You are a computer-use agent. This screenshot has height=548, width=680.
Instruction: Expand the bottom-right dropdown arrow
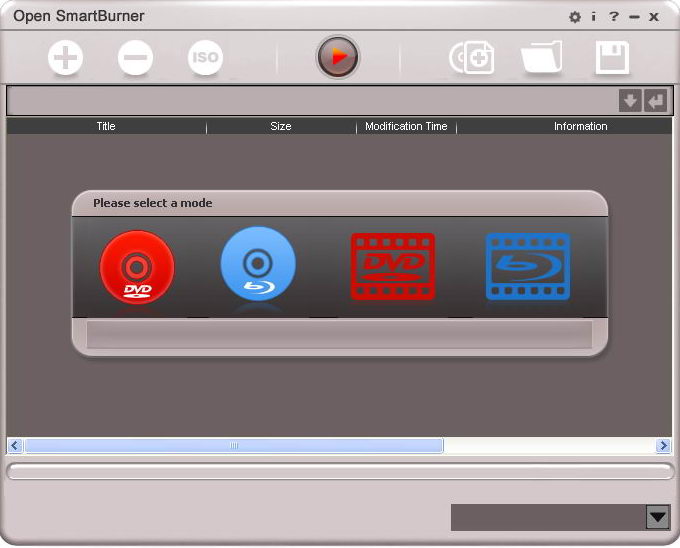pos(658,517)
